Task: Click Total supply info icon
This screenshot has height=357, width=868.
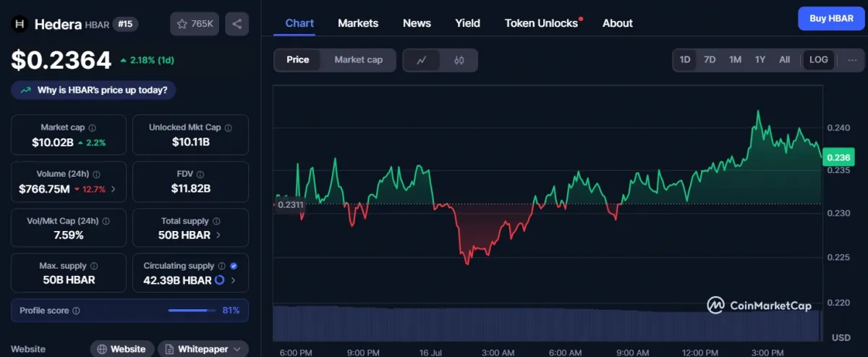Action: pyautogui.click(x=216, y=222)
